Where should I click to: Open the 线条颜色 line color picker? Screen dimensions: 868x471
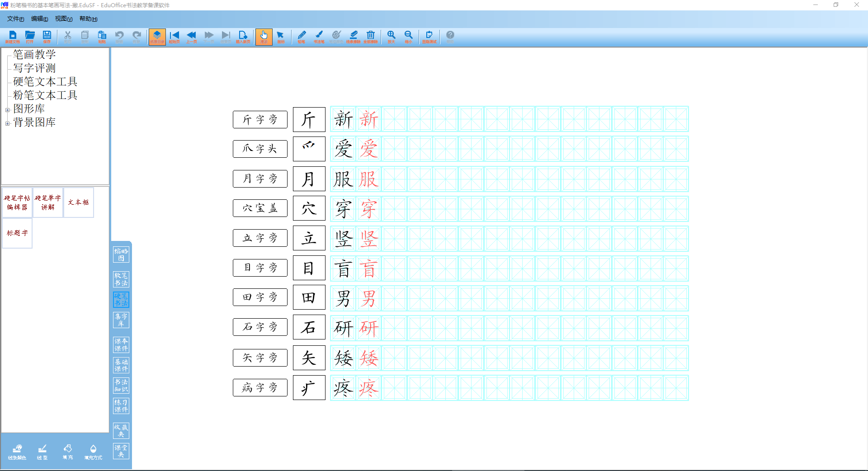[17, 451]
